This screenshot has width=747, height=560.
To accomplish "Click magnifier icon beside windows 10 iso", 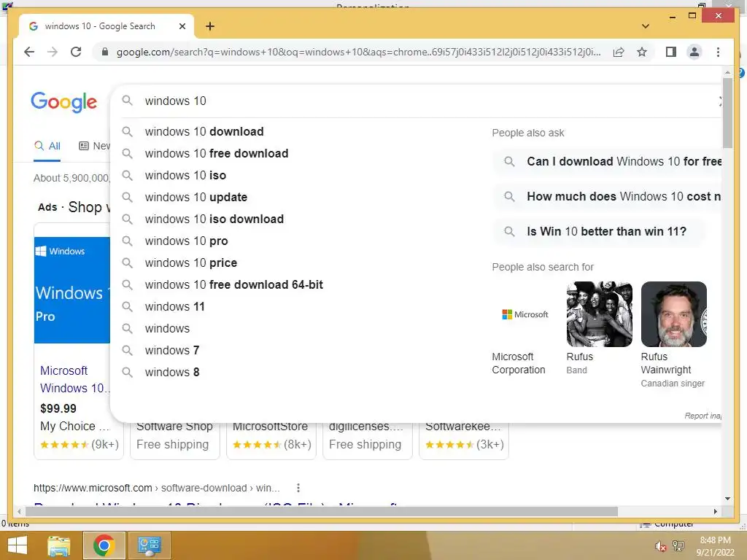I will (x=127, y=175).
